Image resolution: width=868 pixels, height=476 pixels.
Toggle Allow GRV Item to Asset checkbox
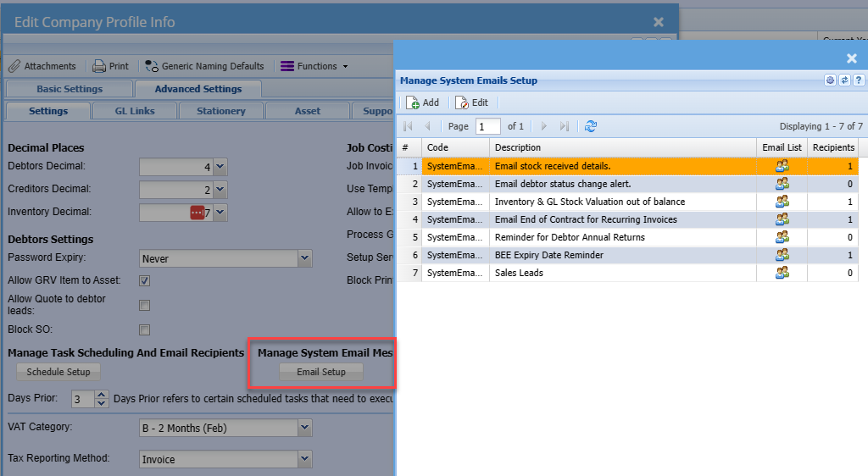(144, 281)
